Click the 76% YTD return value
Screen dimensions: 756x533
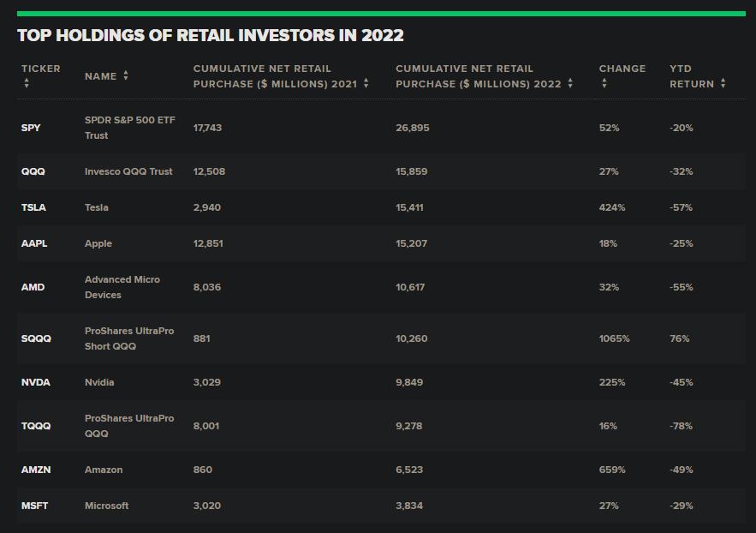[679, 338]
